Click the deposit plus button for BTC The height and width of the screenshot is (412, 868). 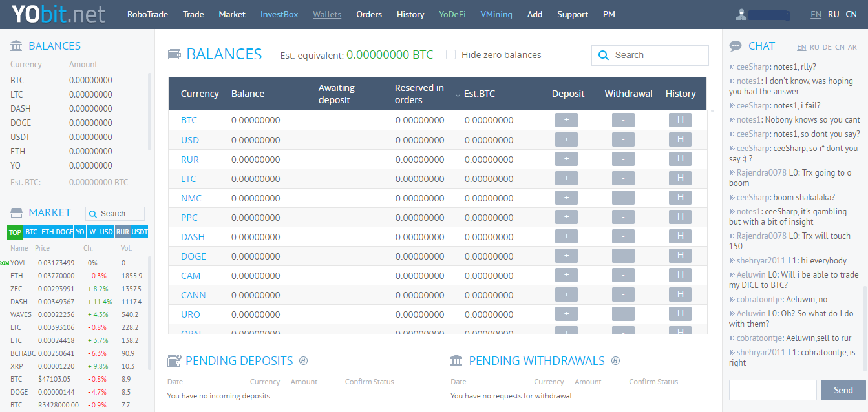(x=566, y=120)
